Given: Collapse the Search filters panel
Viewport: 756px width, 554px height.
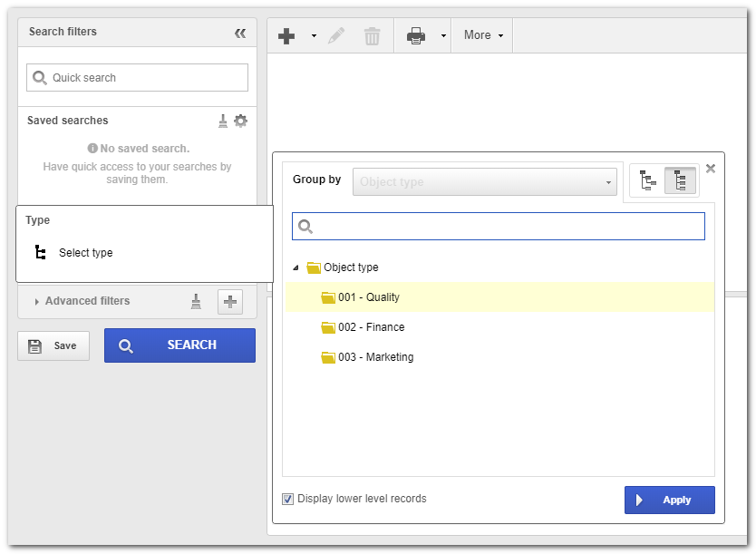Looking at the screenshot, I should [240, 33].
